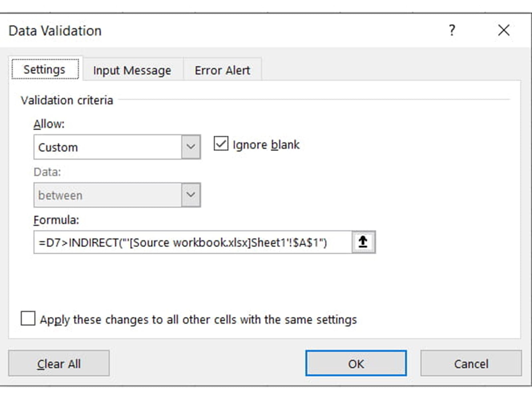Image resolution: width=532 pixels, height=399 pixels.
Task: Collapse dialog using the formula range selector icon
Action: 363,242
